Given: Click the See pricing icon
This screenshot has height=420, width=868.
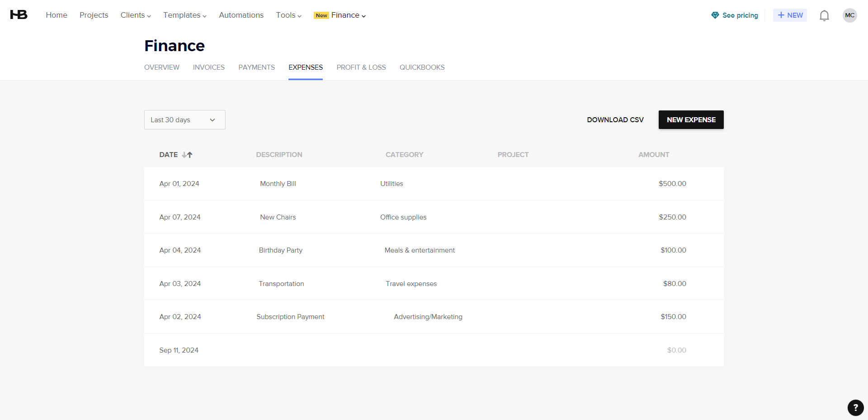Looking at the screenshot, I should pyautogui.click(x=715, y=15).
